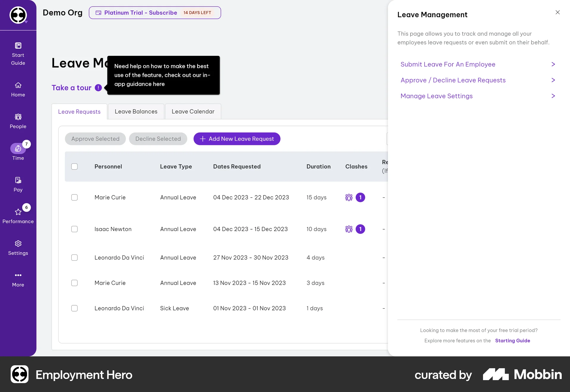Open Manage Leave Settings

[x=436, y=96]
